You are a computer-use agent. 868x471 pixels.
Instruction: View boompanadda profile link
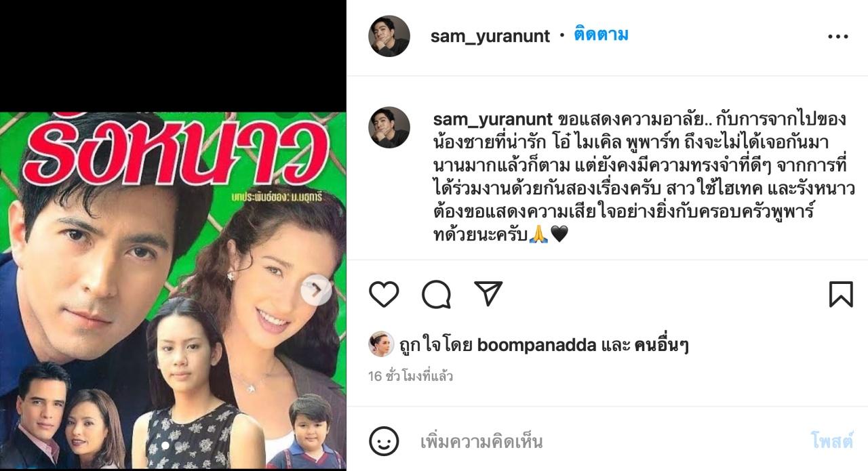(x=537, y=345)
